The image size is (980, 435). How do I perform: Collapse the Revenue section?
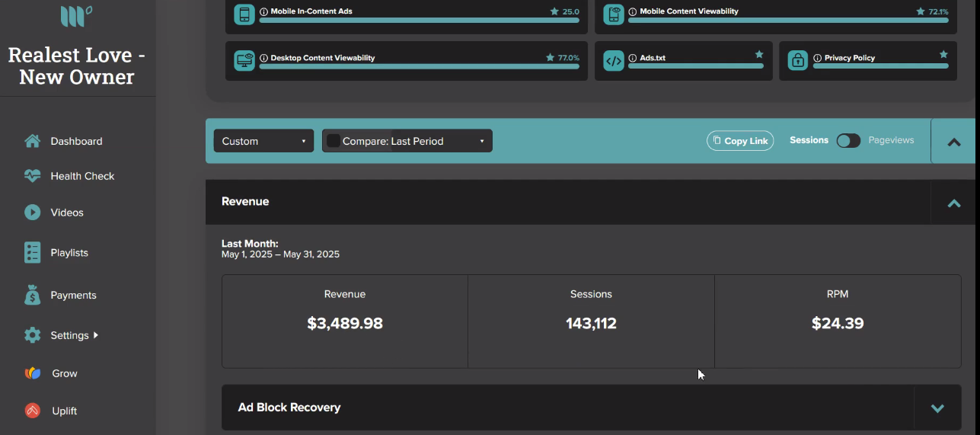click(953, 203)
